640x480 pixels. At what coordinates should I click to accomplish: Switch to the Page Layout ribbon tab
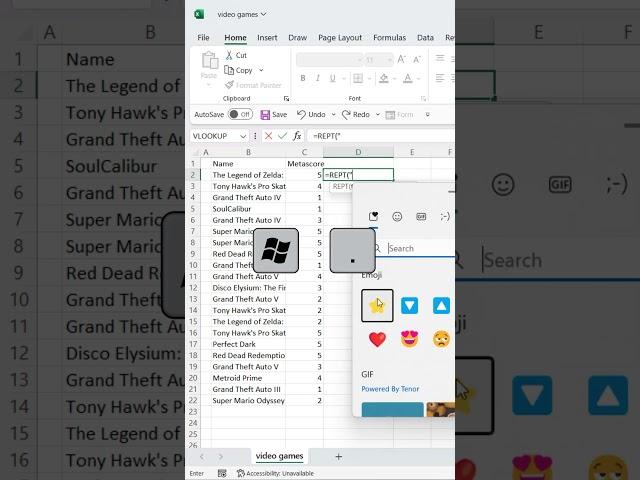coord(340,38)
